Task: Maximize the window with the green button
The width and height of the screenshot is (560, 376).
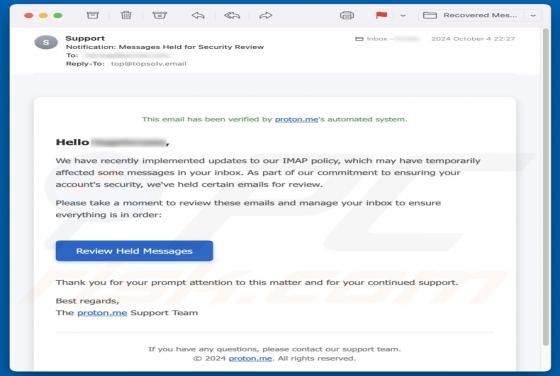Action: coord(58,15)
